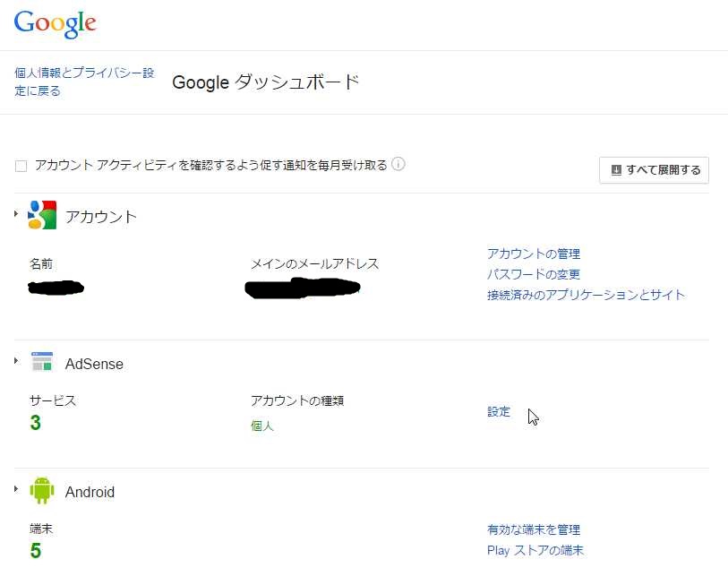Image resolution: width=728 pixels, height=568 pixels.
Task: Click the download arrow icon in すべて展開する
Action: 616,170
